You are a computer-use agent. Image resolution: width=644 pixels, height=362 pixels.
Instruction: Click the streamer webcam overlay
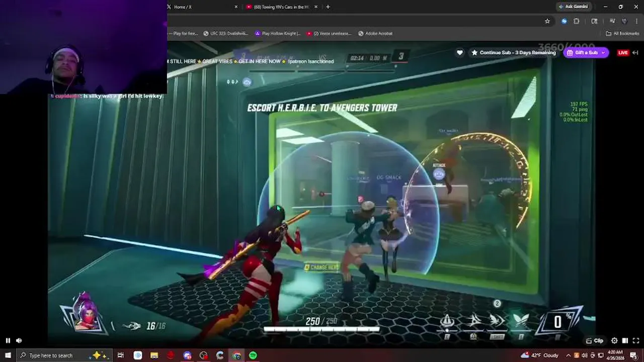(x=84, y=47)
